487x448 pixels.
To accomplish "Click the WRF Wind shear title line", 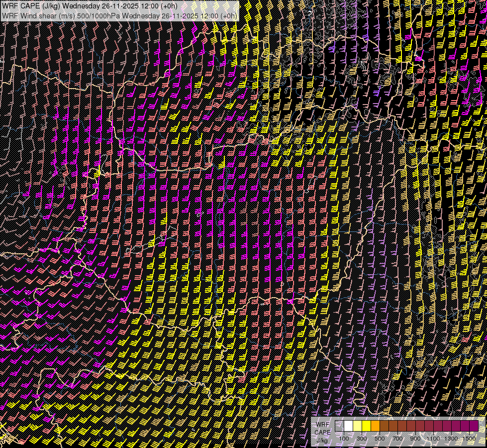I will pyautogui.click(x=119, y=16).
